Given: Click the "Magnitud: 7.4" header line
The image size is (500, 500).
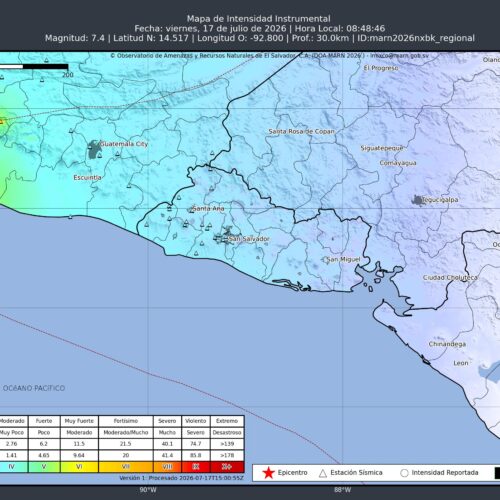Looking at the screenshot, I should point(260,38).
